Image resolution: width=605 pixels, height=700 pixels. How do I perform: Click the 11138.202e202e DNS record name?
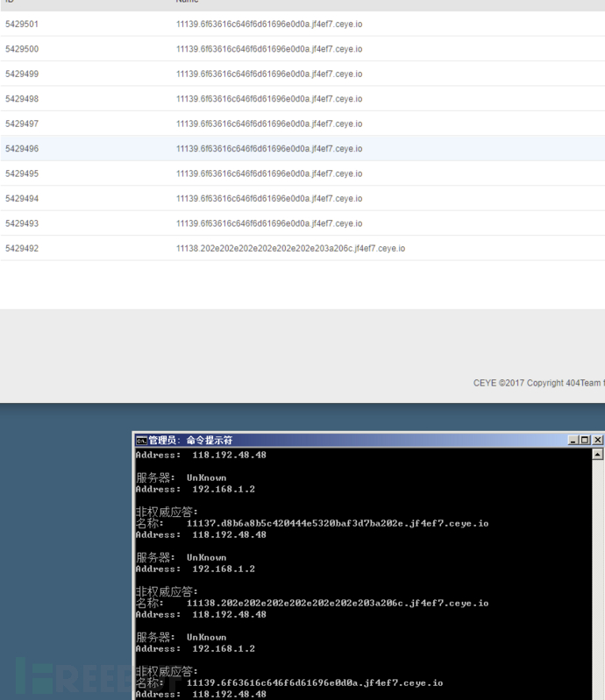[x=290, y=248]
